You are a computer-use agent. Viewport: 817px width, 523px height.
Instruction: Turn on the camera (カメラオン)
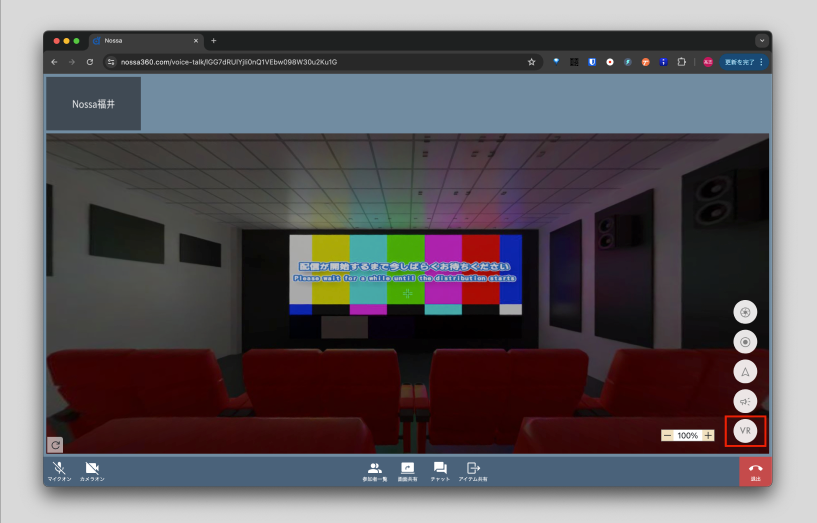[92, 471]
